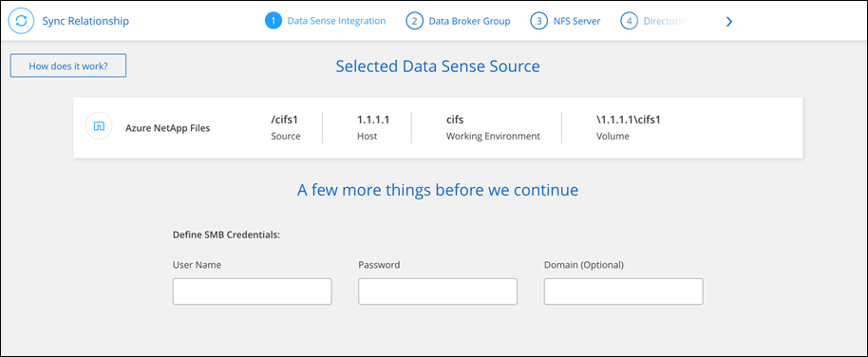Focus the Domain (Optional) input field
Screen dimensions: 868x357
623,291
